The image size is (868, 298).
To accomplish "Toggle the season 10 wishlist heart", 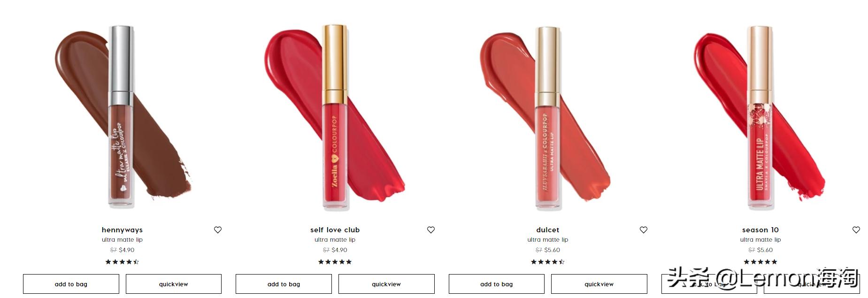I will pos(856,230).
